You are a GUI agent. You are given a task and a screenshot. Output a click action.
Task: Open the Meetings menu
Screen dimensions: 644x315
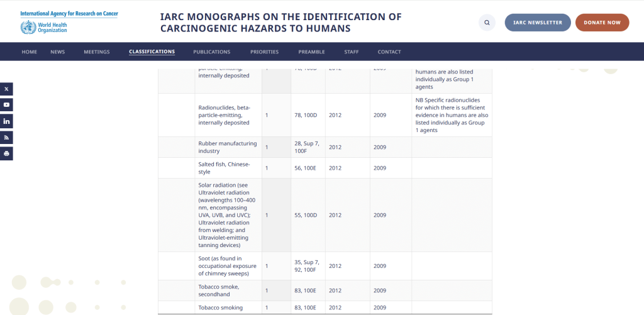97,52
